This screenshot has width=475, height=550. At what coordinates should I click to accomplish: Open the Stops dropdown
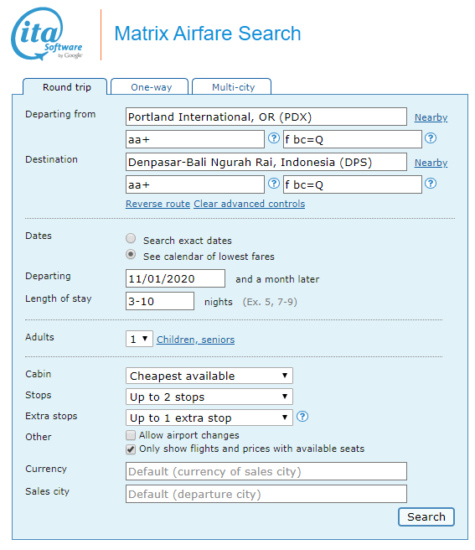click(209, 397)
